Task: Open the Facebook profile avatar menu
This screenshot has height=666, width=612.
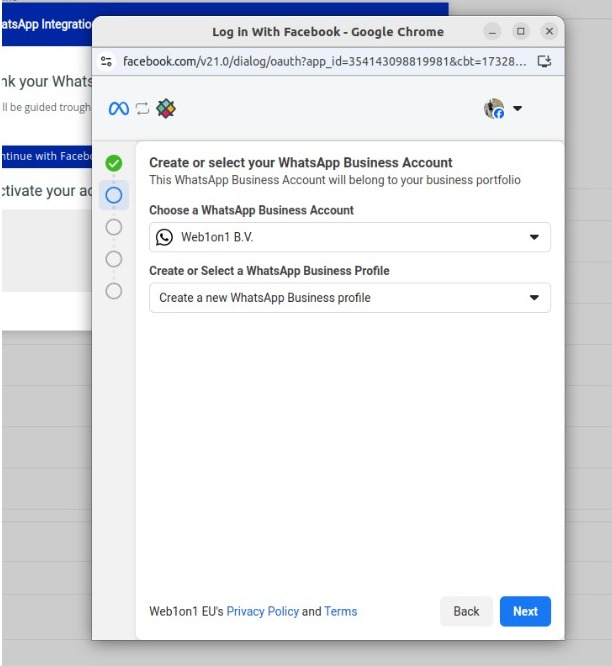Action: [x=494, y=109]
